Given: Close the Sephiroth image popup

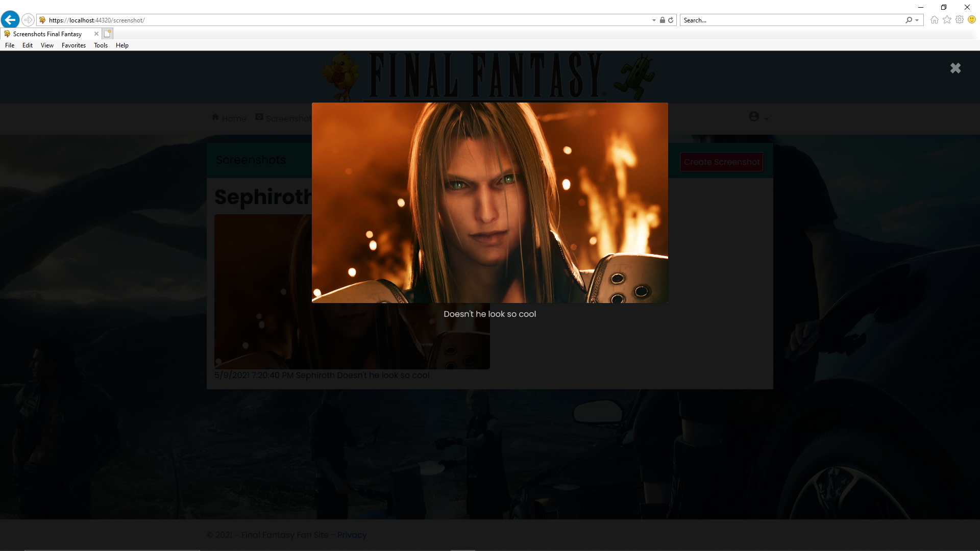Looking at the screenshot, I should pos(955,68).
